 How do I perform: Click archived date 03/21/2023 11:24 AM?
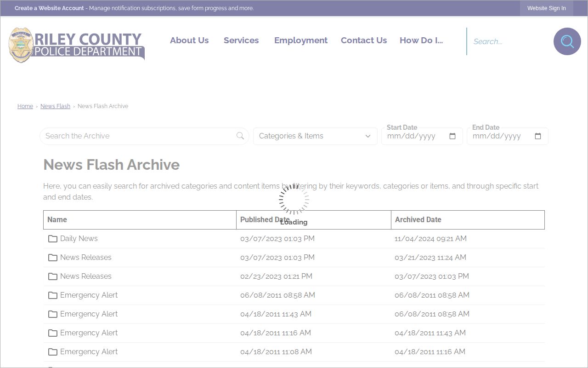(430, 258)
